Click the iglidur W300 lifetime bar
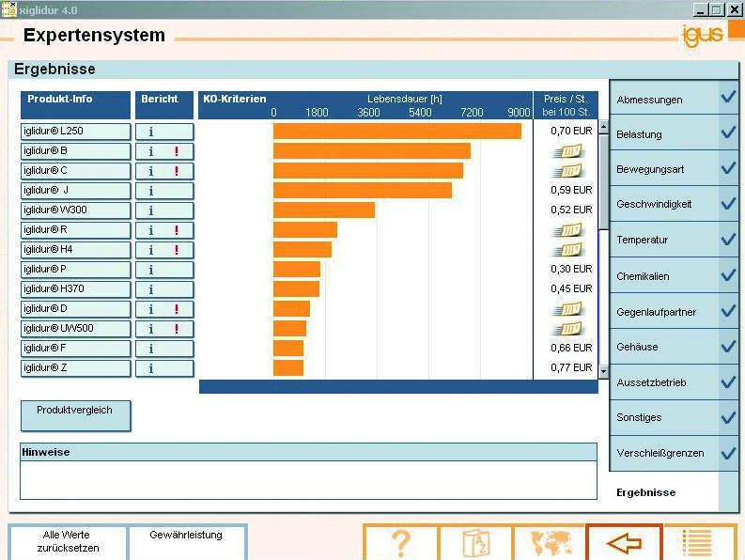 324,210
